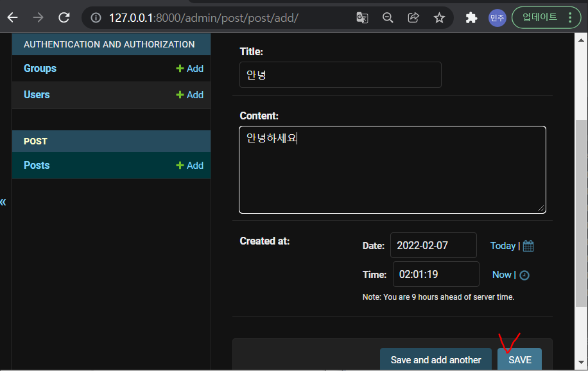Click into the Content textarea

point(392,169)
